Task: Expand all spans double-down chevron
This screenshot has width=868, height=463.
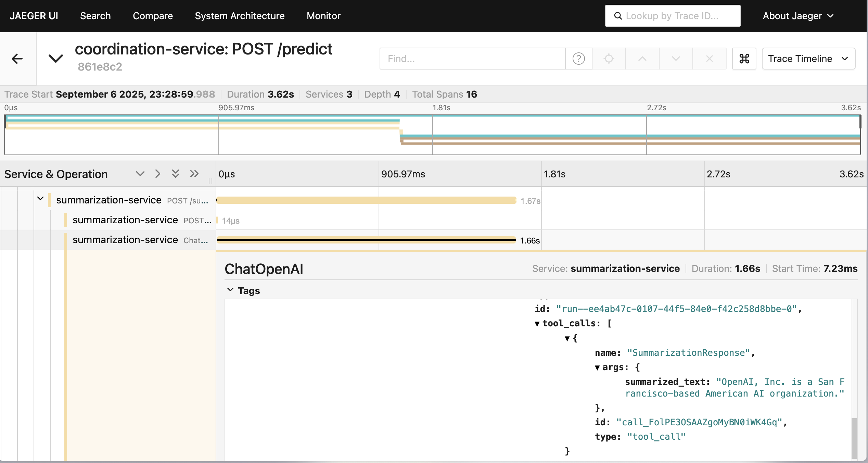Action: [176, 174]
